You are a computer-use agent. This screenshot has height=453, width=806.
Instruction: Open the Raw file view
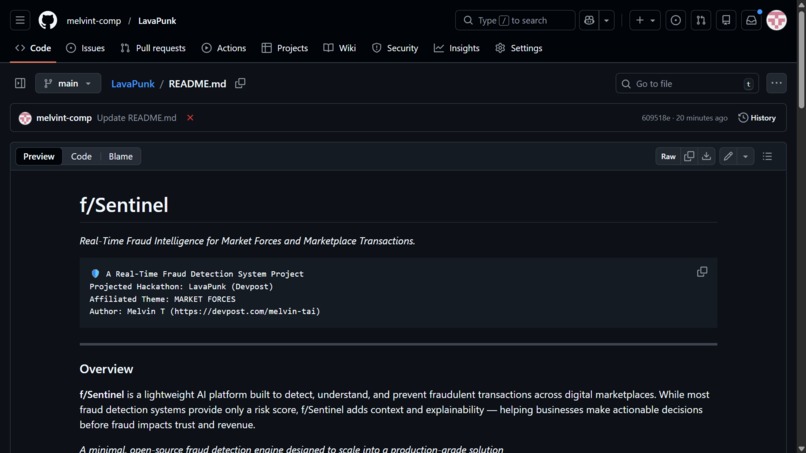point(668,156)
